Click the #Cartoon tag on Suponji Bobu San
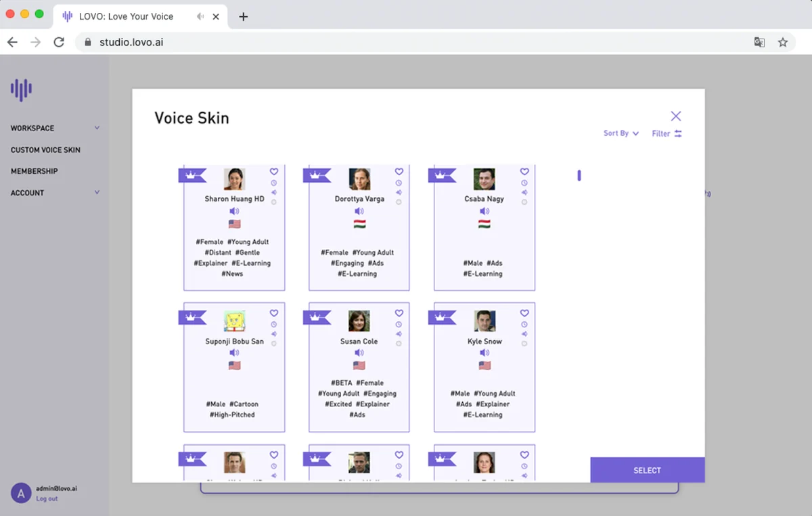The width and height of the screenshot is (812, 516). coord(244,404)
